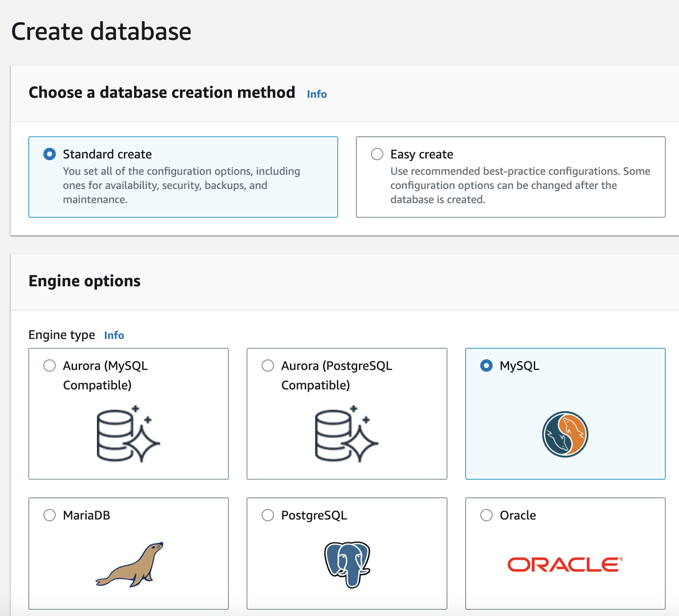
Task: Open Info link next to Engine type
Action: point(114,335)
